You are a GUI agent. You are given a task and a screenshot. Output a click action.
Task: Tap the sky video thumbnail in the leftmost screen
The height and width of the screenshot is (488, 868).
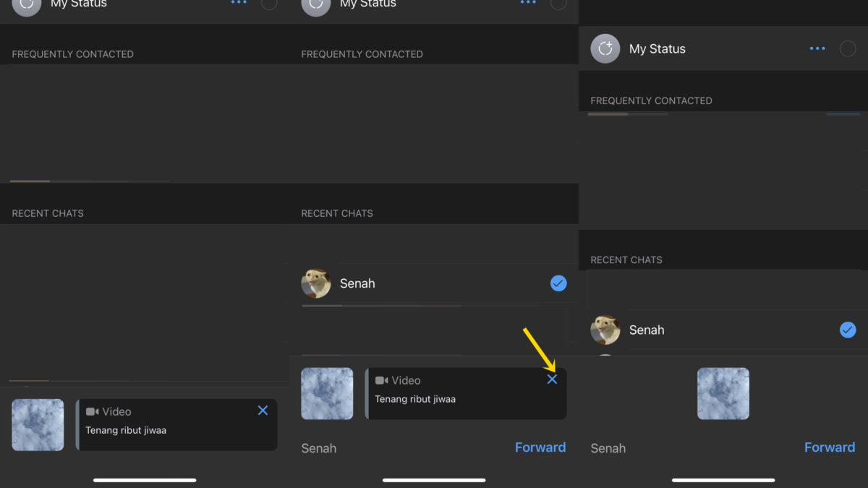pyautogui.click(x=38, y=425)
